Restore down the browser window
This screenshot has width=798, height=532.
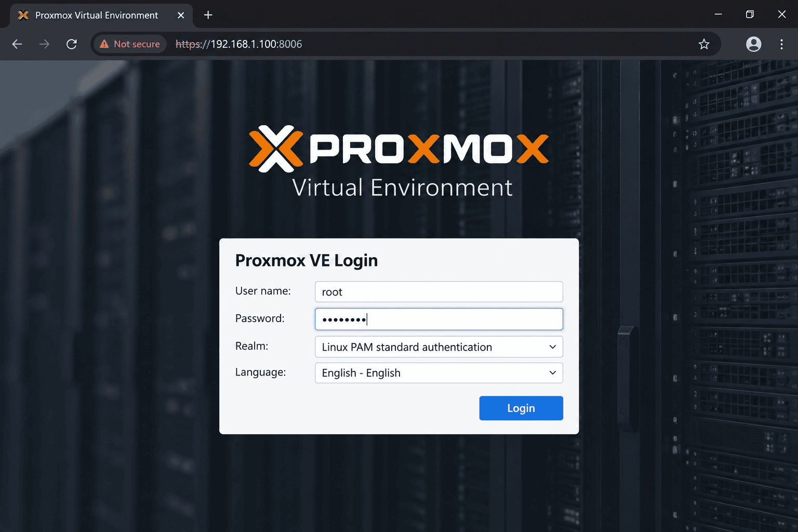point(750,15)
